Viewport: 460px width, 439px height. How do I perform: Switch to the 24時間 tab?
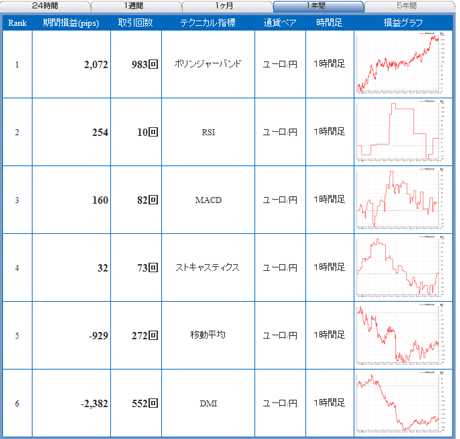point(45,6)
